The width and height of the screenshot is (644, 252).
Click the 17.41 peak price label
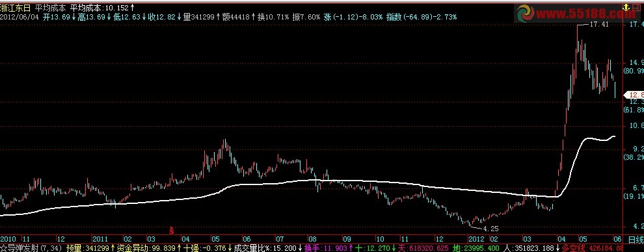(599, 25)
